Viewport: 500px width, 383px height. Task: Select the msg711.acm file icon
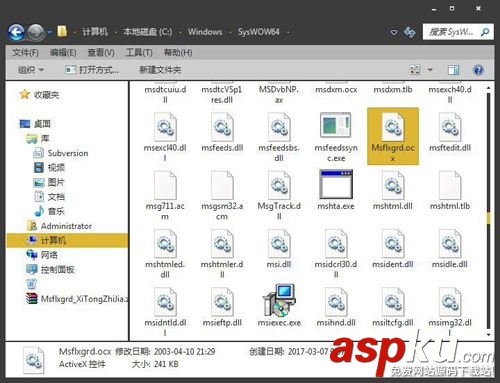coord(165,185)
